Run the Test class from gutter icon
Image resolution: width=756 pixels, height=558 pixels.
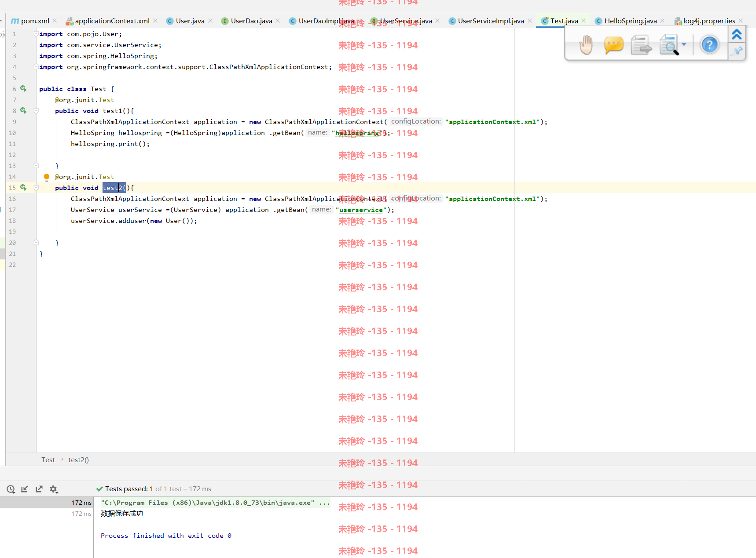point(23,89)
